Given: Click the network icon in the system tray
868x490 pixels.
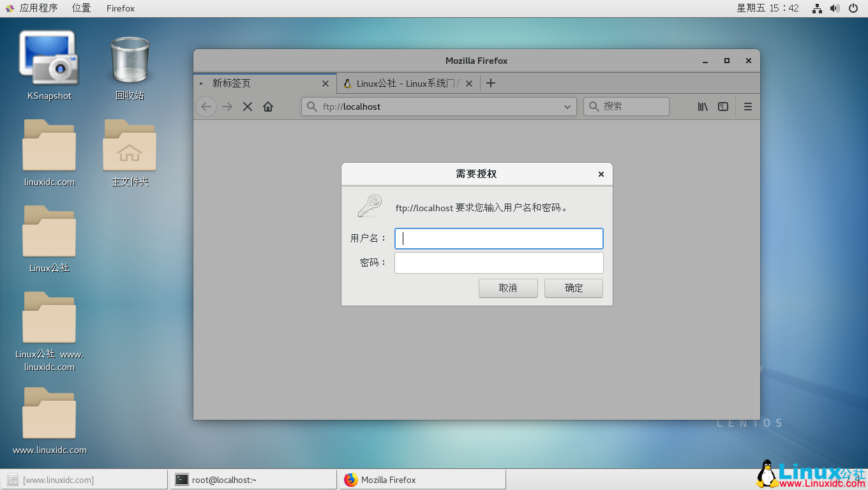Looking at the screenshot, I should pos(816,8).
